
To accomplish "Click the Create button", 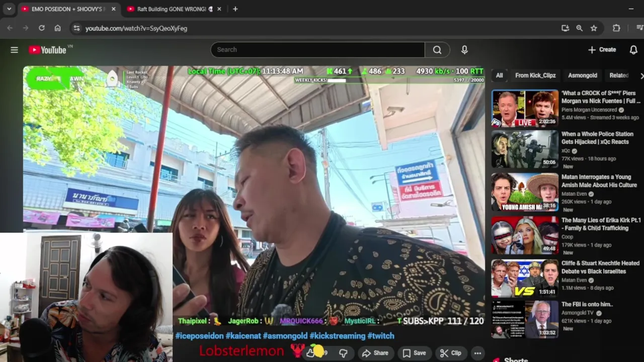I will [x=602, y=50].
